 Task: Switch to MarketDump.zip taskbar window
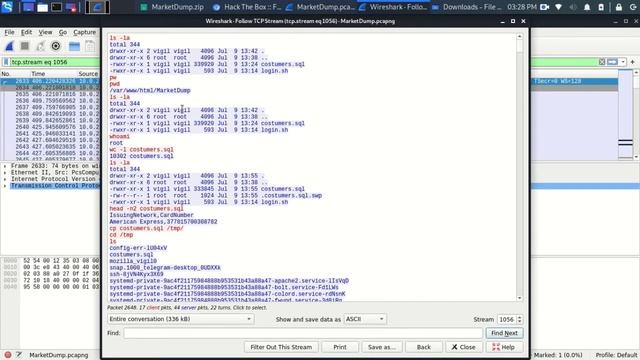pos(172,7)
